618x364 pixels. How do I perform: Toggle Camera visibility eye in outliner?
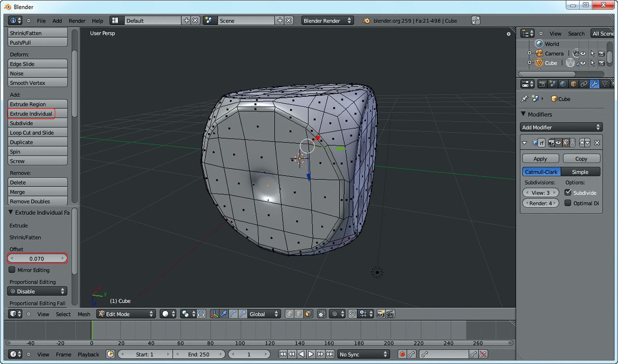click(x=583, y=54)
